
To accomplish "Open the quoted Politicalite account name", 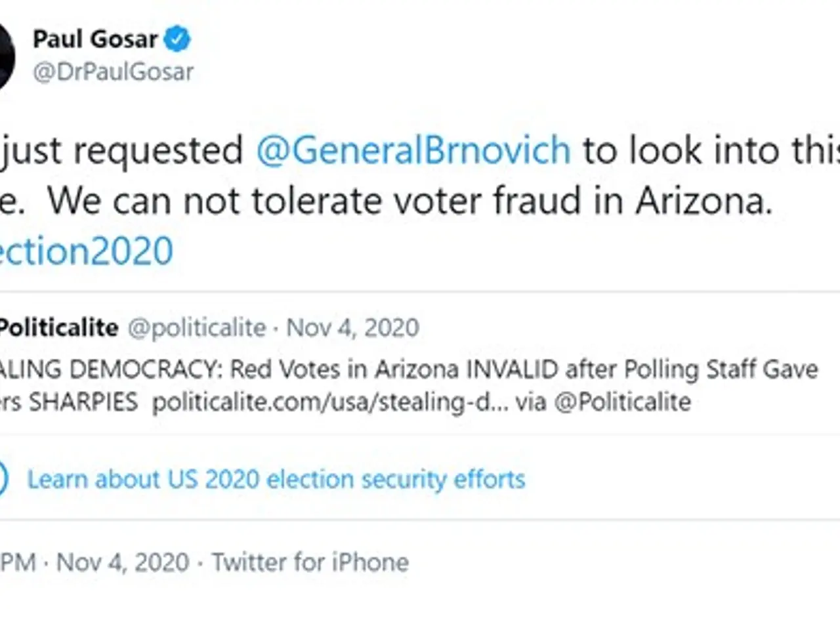I will 59,327.
